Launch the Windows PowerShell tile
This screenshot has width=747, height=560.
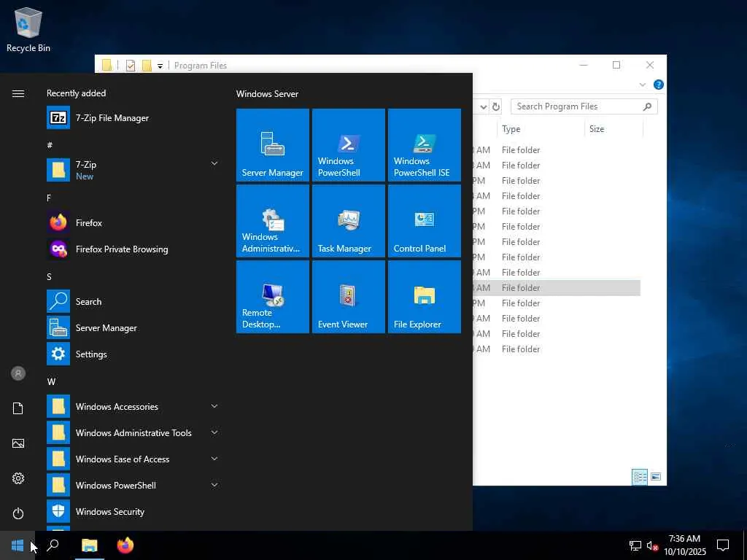tap(348, 145)
